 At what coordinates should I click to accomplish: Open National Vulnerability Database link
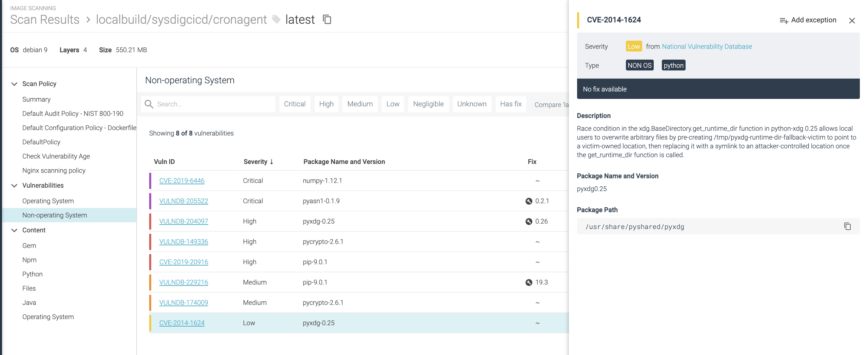click(x=707, y=46)
